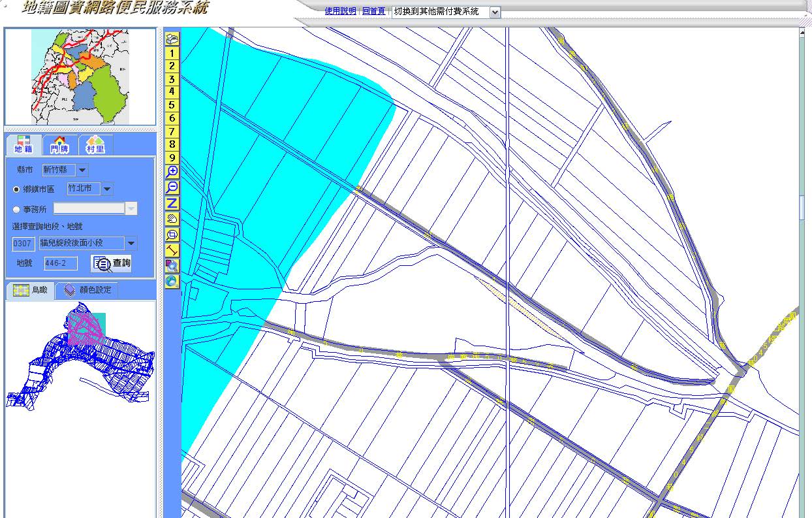Open the 切換到其他需付費系統 dropdown

tap(494, 12)
